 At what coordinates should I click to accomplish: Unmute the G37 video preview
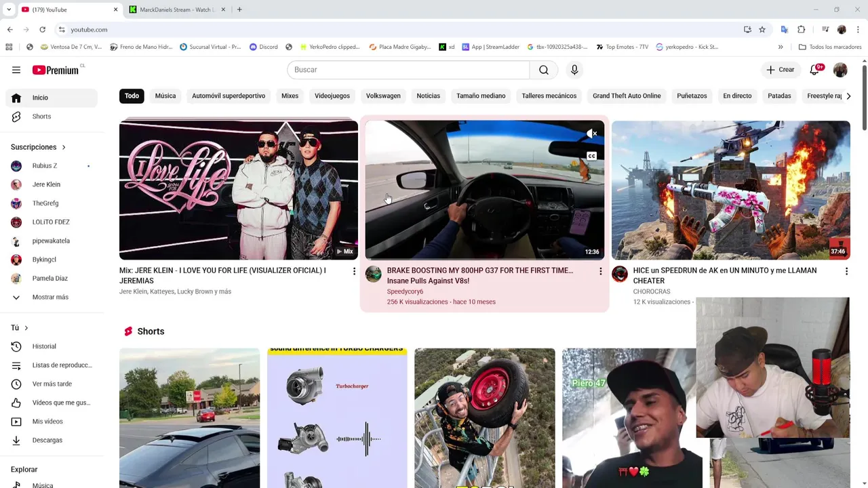pyautogui.click(x=591, y=134)
